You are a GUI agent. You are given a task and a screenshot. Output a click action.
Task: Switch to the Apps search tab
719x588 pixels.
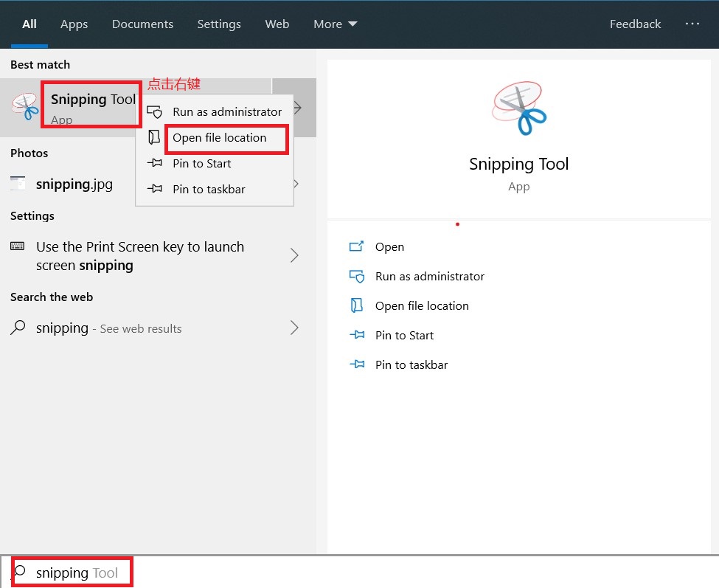(74, 24)
